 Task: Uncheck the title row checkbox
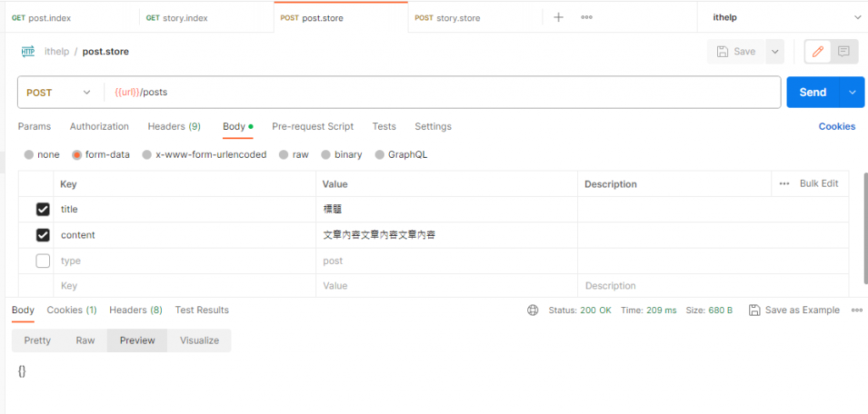[x=42, y=210]
